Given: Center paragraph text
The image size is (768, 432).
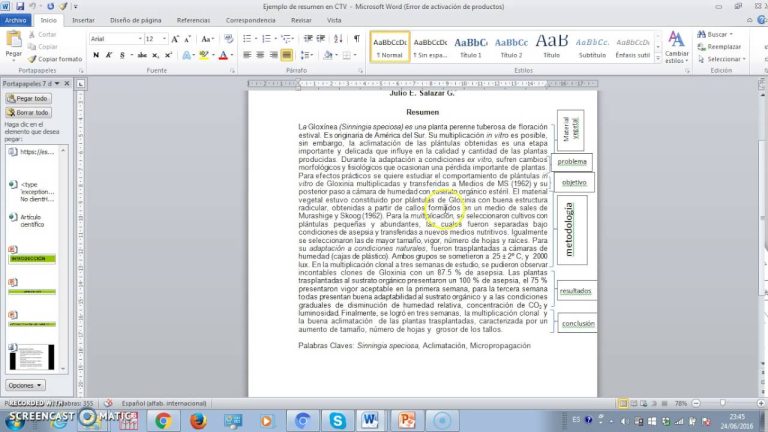Looking at the screenshot, I should click(261, 55).
